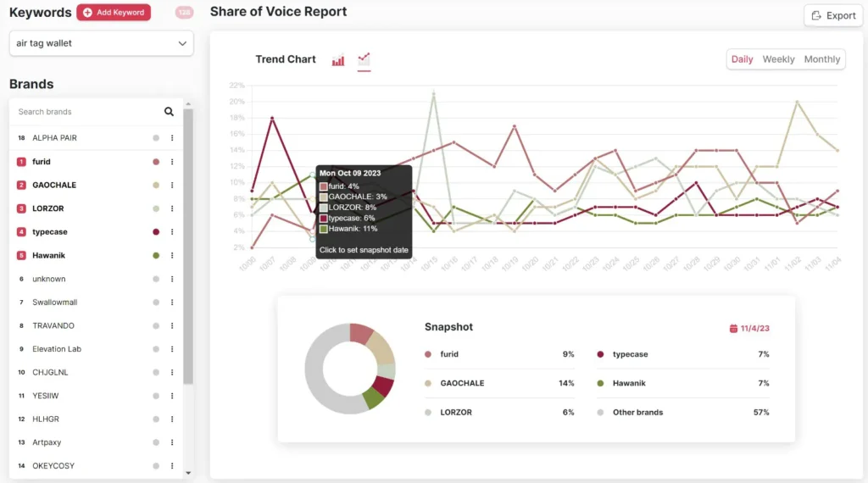Screen dimensions: 868x483
Task: Open three-dot menu for ALPHA PAIR brand
Action: [x=172, y=138]
